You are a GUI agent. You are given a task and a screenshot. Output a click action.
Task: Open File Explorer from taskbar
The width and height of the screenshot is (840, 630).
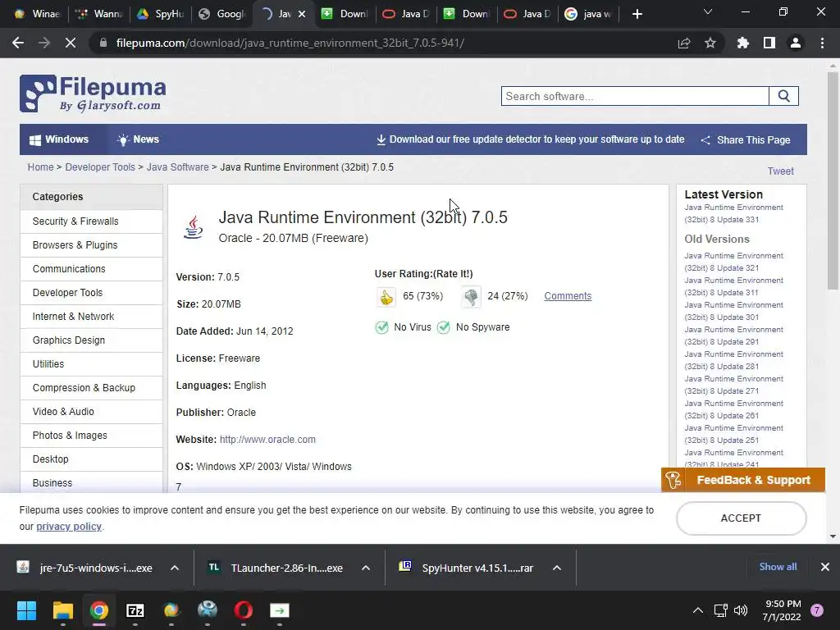62,610
